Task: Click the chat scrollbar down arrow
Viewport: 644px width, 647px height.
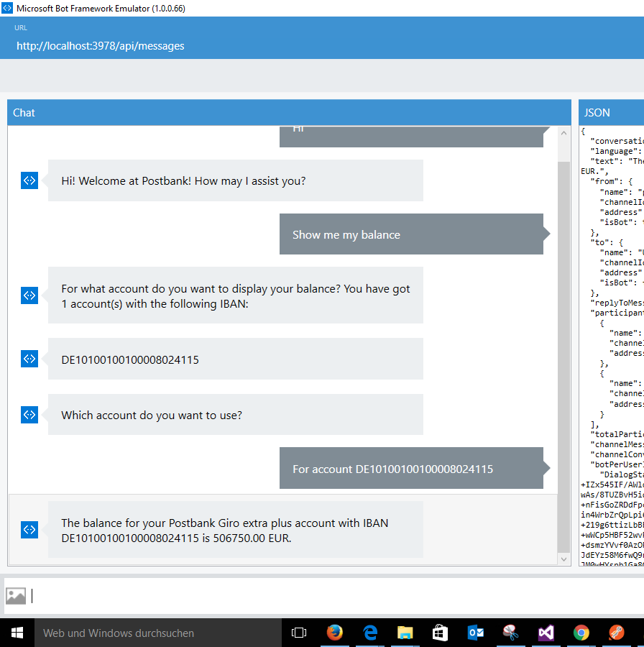Action: tap(563, 559)
